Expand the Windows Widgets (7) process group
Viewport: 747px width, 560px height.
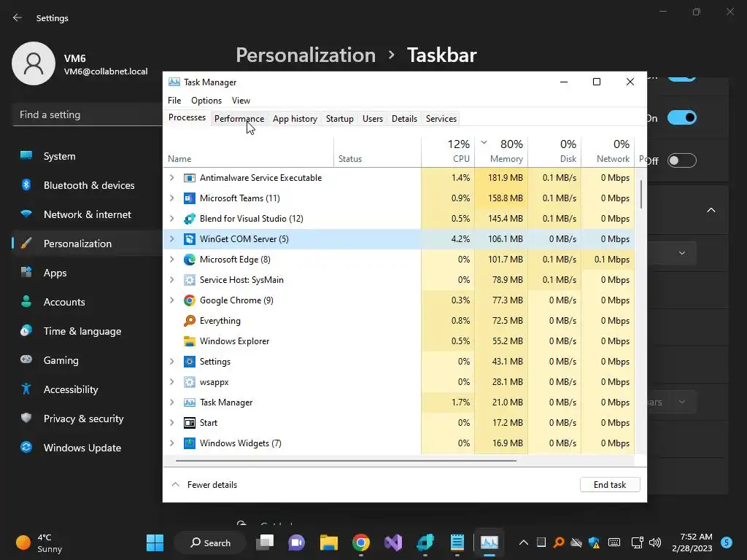(172, 443)
